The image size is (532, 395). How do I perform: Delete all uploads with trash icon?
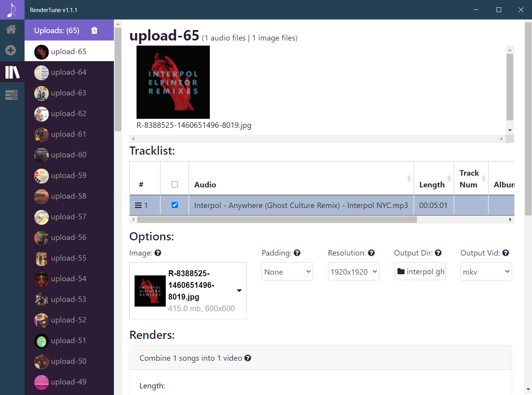94,30
